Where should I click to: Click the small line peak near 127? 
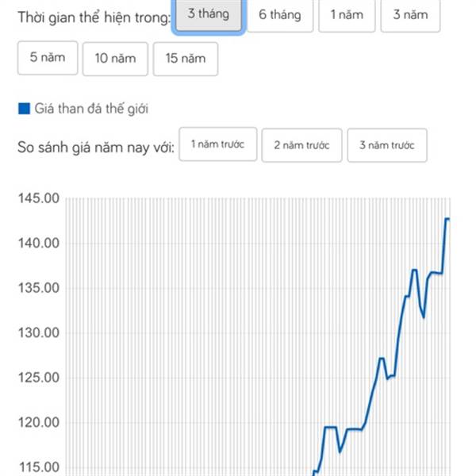coord(382,359)
